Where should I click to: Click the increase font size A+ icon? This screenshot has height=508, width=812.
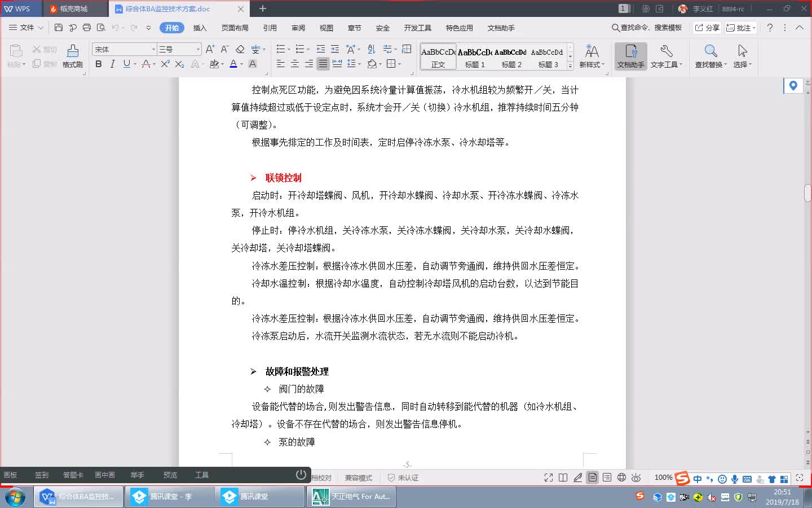point(210,49)
